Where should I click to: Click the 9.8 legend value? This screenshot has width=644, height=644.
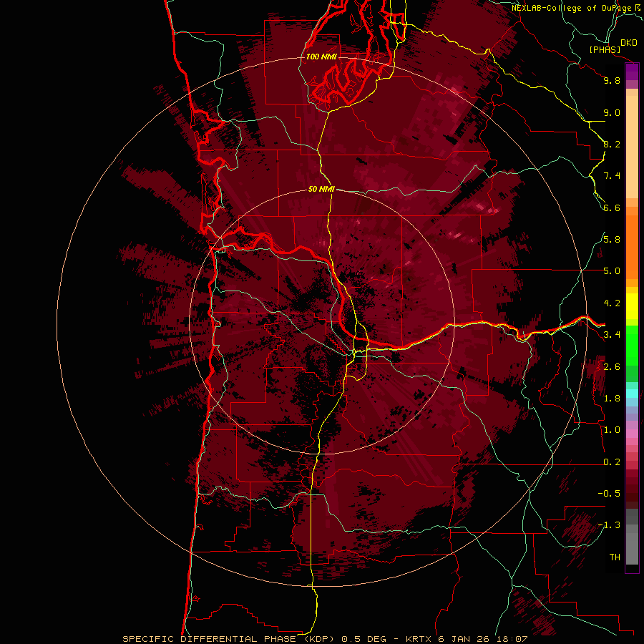tap(612, 81)
